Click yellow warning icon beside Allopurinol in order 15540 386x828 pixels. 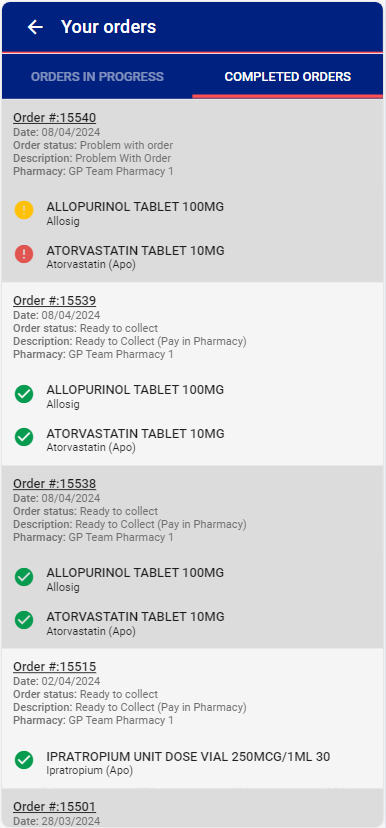click(x=24, y=210)
